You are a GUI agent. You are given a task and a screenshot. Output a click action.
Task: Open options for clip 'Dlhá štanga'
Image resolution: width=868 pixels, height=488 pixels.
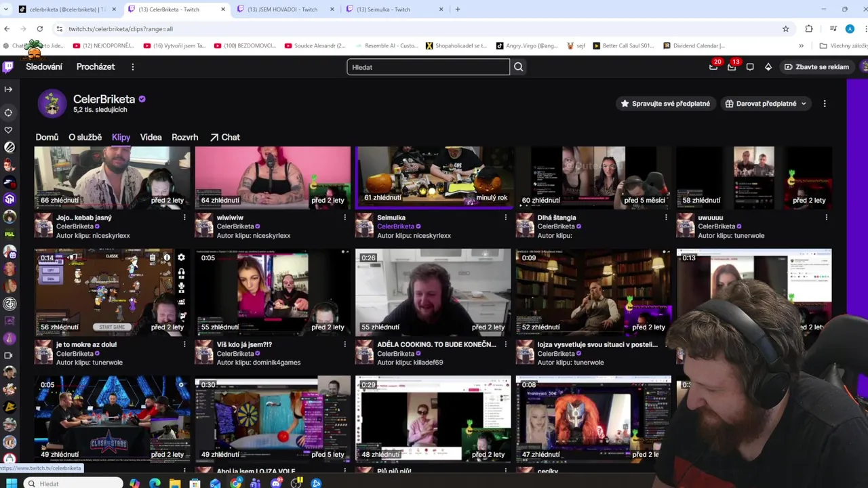[x=666, y=218]
